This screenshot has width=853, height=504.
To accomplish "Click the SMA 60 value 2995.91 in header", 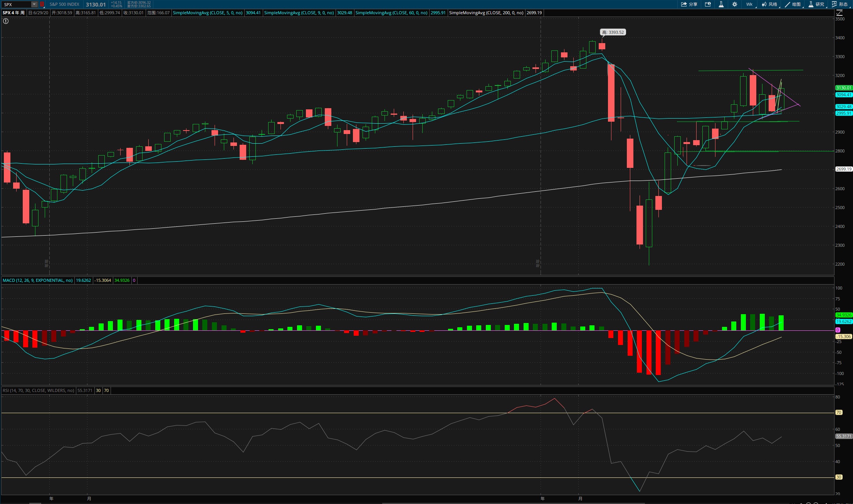I will (x=438, y=13).
